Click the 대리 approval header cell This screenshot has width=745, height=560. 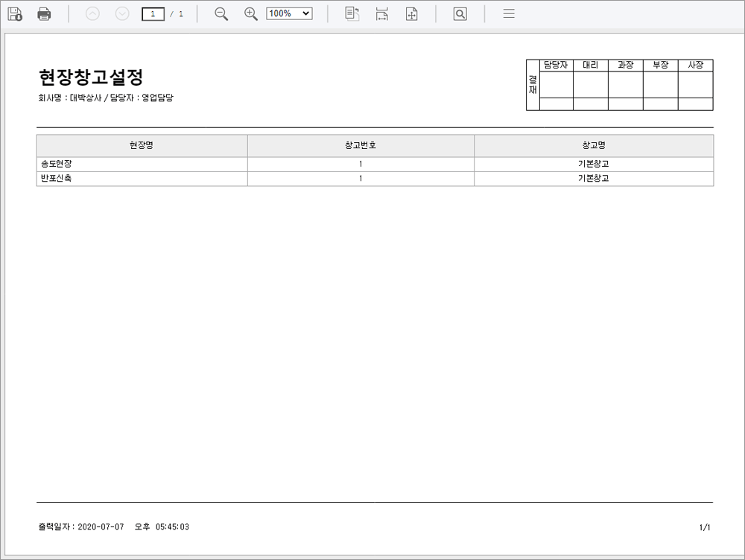tap(591, 65)
